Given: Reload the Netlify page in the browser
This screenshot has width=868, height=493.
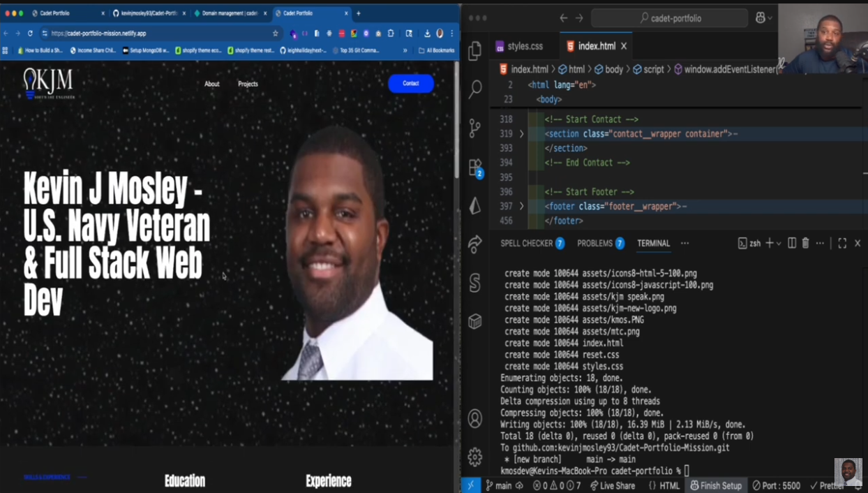Looking at the screenshot, I should [29, 32].
